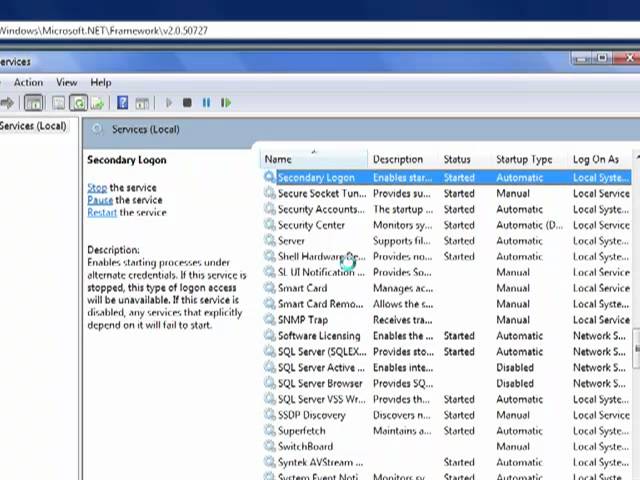Click the gear icon beside SSDP Discovery

point(269,415)
